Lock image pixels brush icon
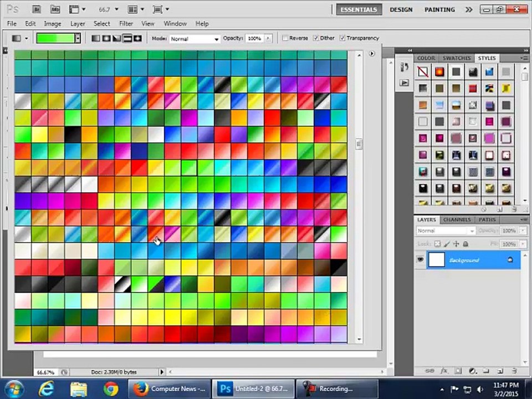 (x=447, y=244)
